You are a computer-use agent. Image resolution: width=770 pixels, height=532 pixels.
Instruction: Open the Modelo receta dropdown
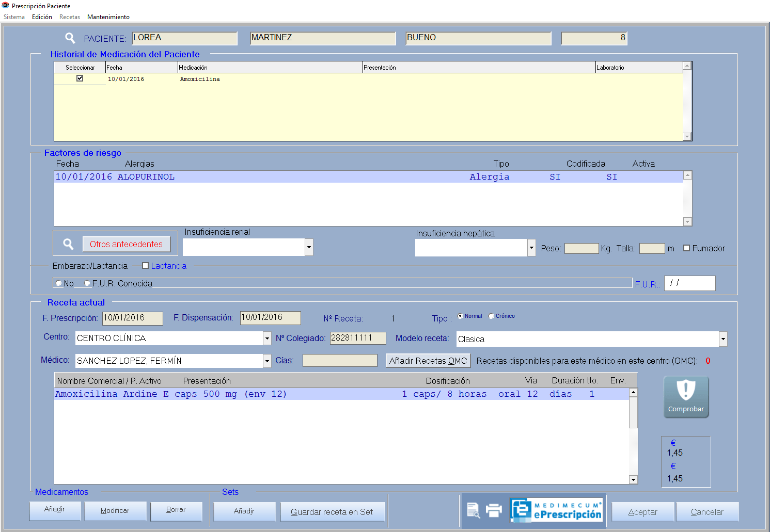coord(723,339)
